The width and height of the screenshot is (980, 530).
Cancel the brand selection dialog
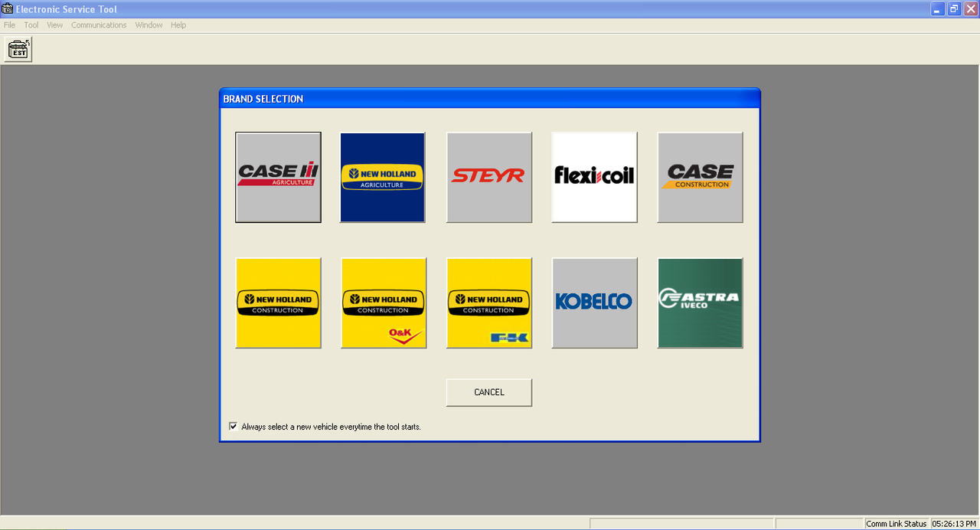tap(488, 392)
